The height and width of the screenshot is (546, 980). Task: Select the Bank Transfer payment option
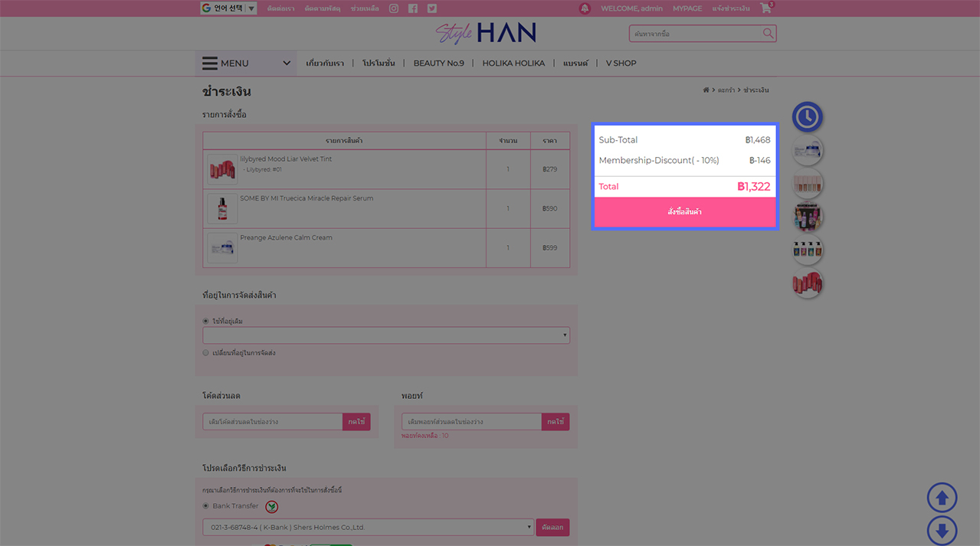(205, 506)
